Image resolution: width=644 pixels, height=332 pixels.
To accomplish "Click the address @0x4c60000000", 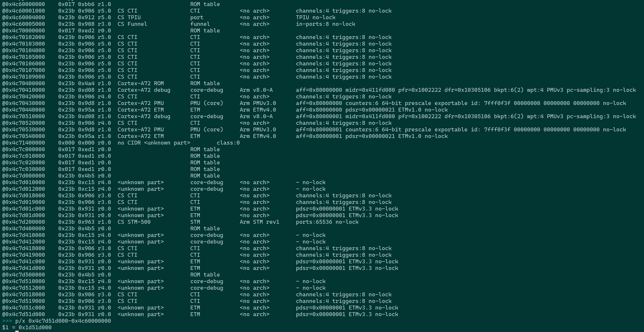I will click(23, 4).
